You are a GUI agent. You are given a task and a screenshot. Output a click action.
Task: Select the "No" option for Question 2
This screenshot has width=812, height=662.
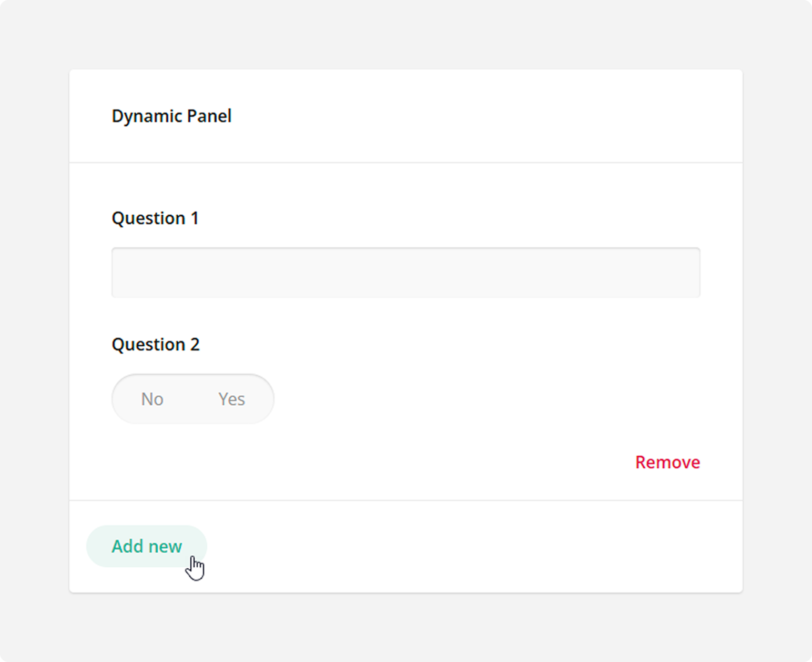151,399
